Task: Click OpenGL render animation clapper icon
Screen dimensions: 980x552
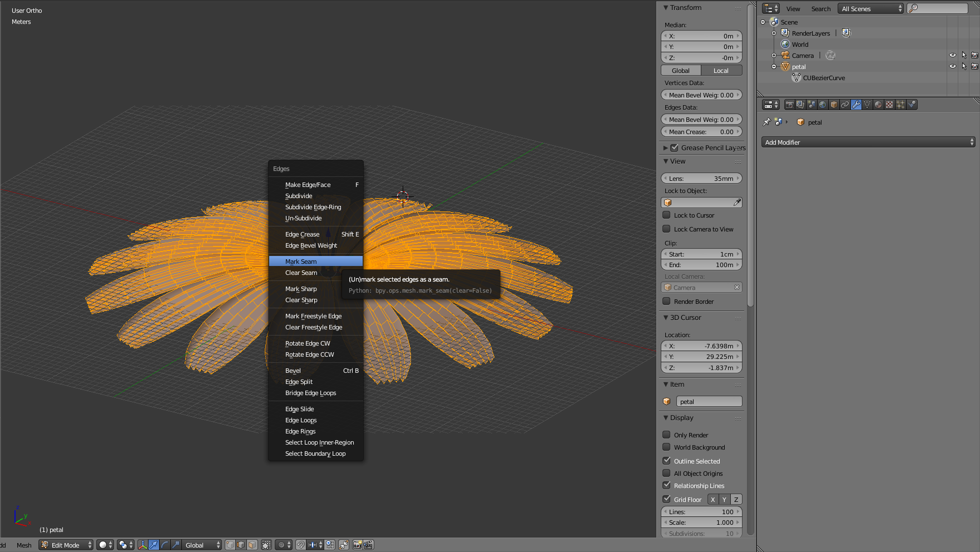Action: coord(368,545)
